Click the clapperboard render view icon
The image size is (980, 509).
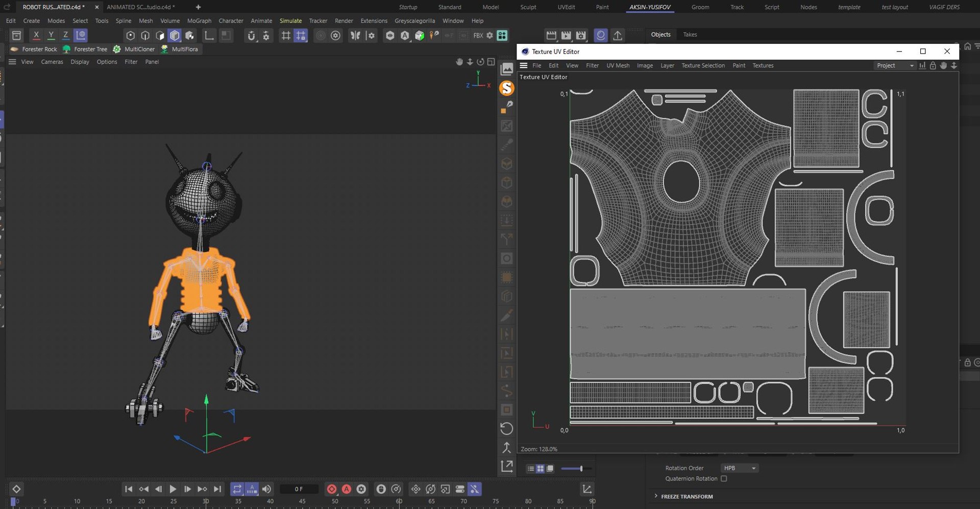(x=551, y=35)
